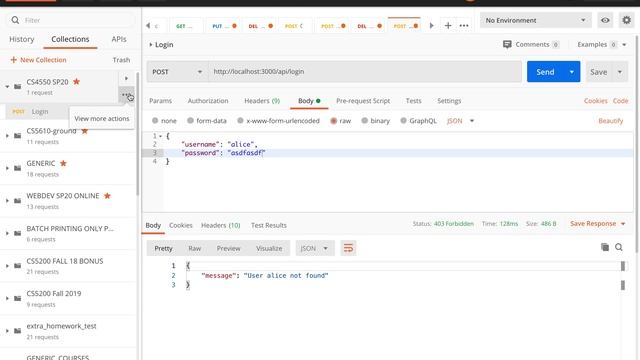The image size is (640, 360).
Task: Copy response body to clipboard
Action: (605, 247)
